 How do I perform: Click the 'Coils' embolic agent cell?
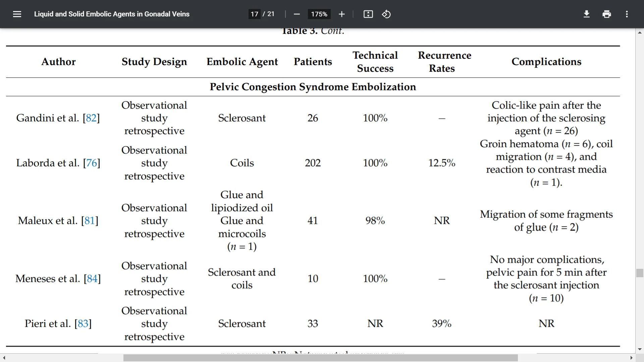242,163
